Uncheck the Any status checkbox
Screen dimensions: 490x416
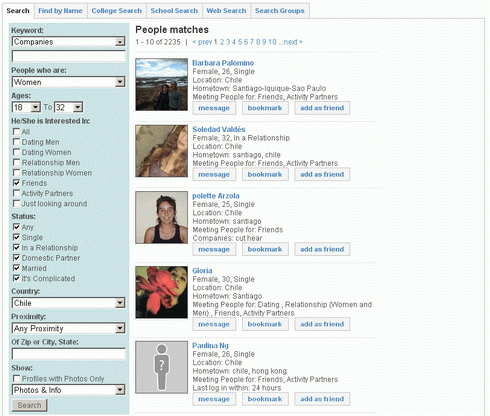click(16, 227)
